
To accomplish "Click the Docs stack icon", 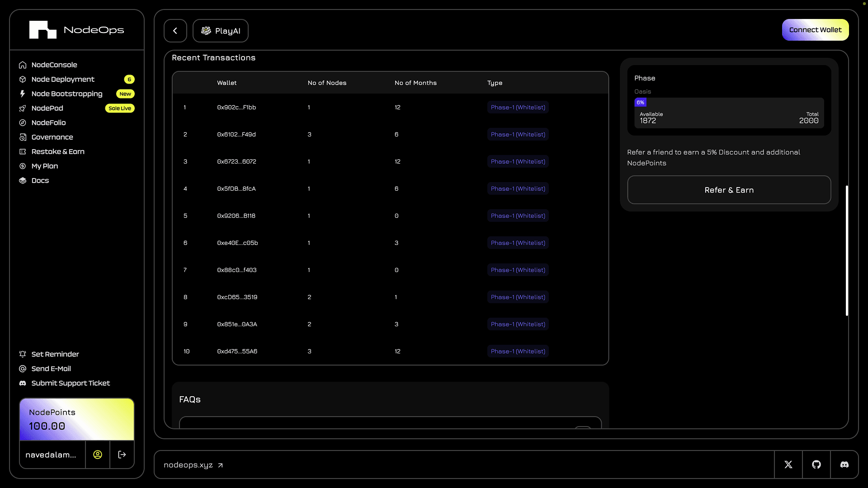I will click(x=23, y=181).
